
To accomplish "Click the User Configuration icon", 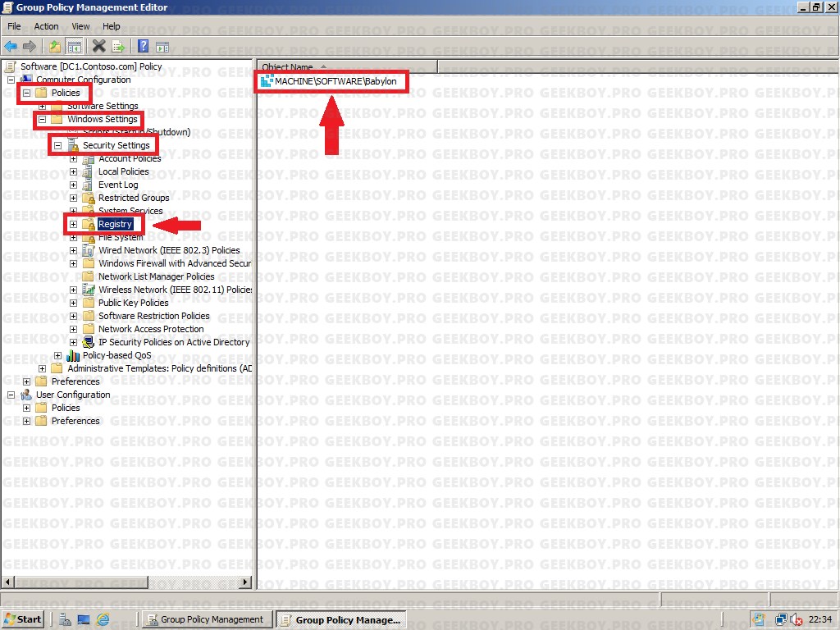I will click(26, 395).
